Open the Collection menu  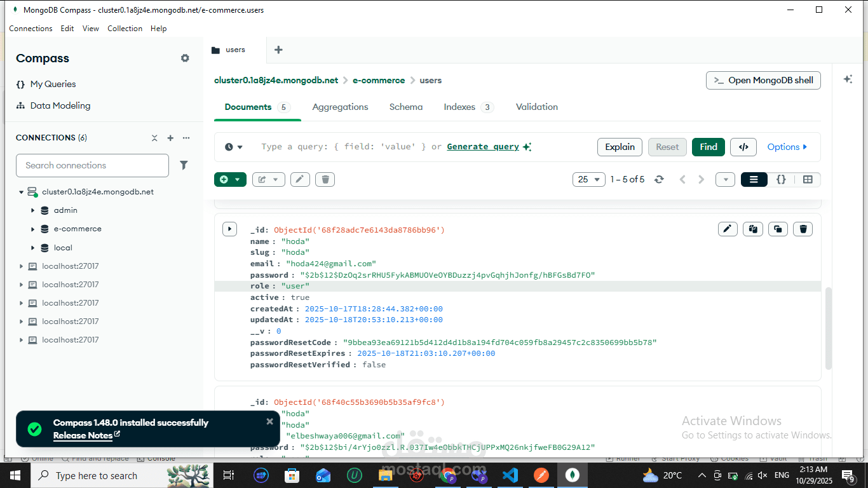pyautogui.click(x=125, y=29)
